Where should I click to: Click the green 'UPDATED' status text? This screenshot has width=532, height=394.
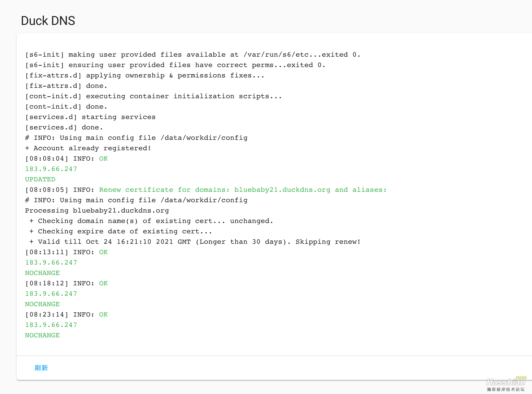pos(40,179)
